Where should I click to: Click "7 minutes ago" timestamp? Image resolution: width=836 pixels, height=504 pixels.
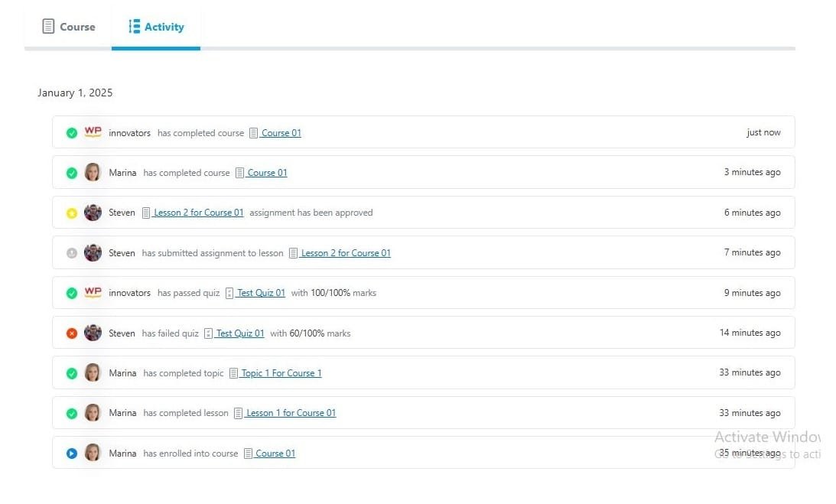(753, 252)
